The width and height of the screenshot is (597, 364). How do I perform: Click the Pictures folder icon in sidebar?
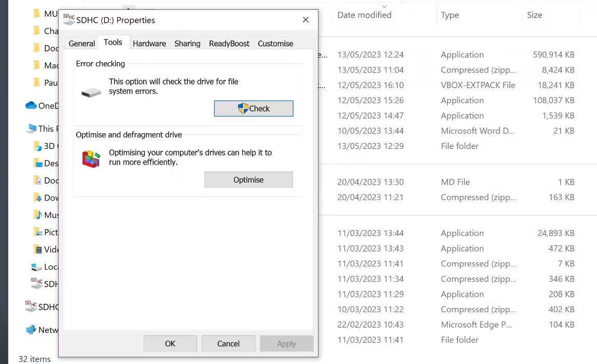[37, 232]
